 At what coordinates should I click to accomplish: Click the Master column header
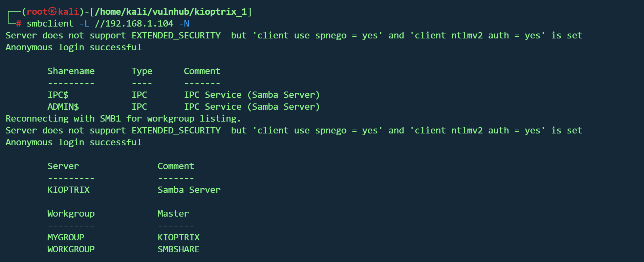173,214
